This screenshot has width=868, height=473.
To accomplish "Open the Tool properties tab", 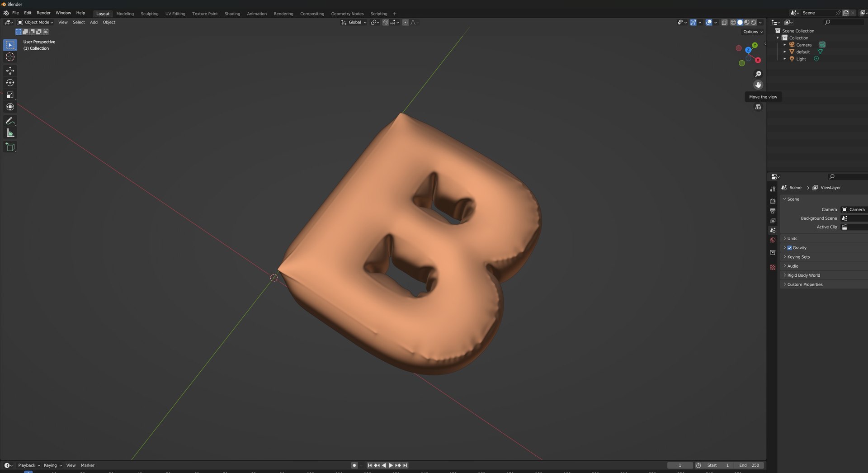I will coord(773,189).
